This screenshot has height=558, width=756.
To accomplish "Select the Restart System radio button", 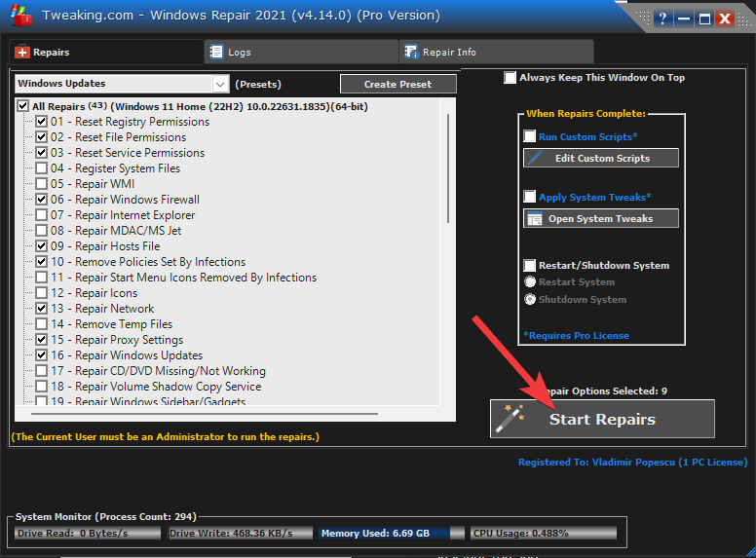I will [x=530, y=282].
